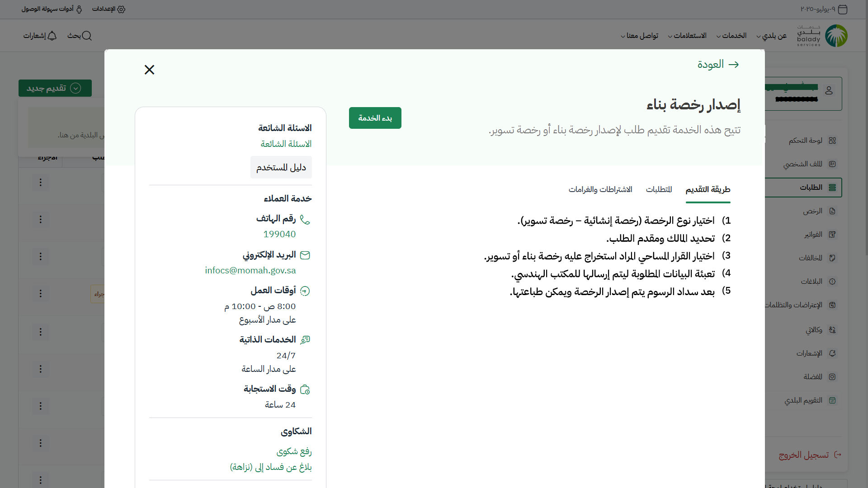Click the settings gear icon
The image size is (868, 488).
pyautogui.click(x=121, y=9)
